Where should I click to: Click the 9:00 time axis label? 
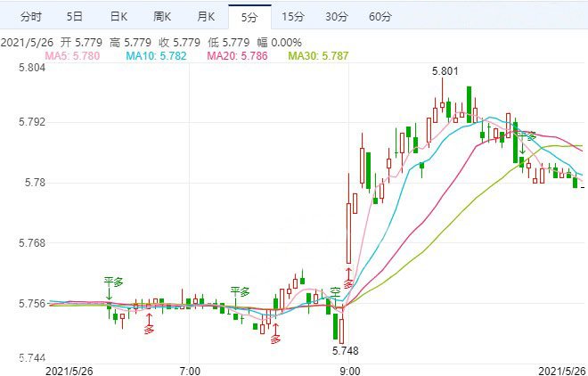351,369
